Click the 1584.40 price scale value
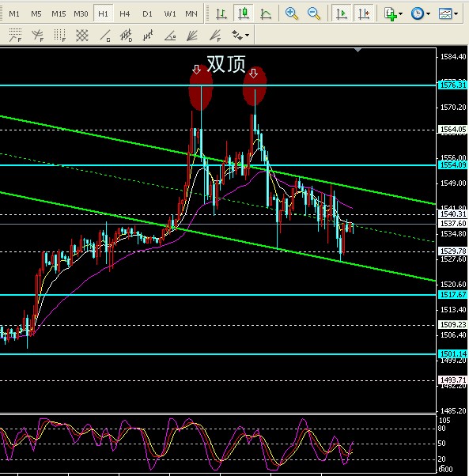 453,57
